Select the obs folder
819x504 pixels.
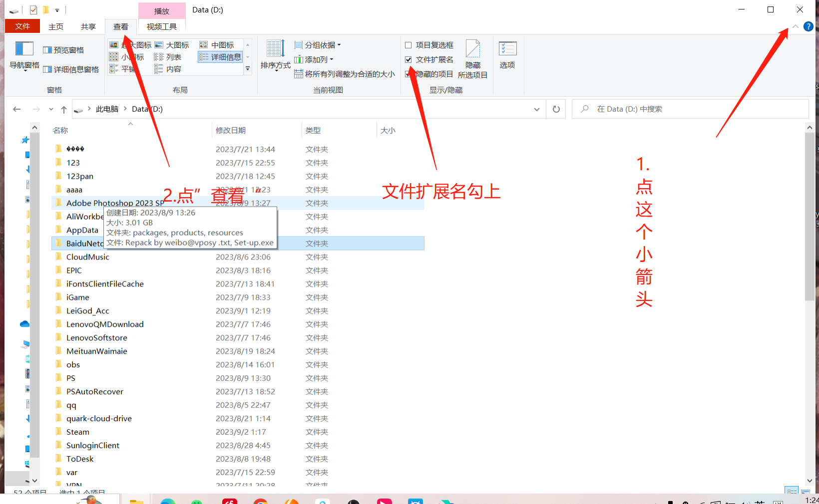point(73,365)
